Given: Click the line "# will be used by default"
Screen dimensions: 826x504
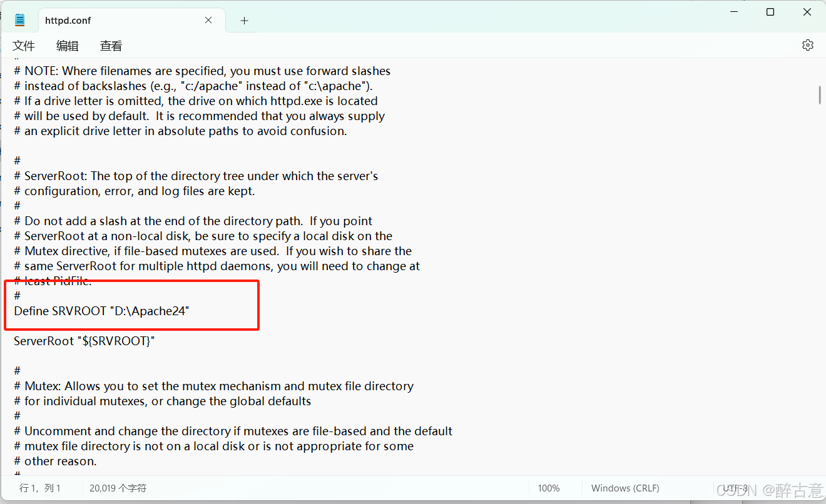Looking at the screenshot, I should pos(199,116).
